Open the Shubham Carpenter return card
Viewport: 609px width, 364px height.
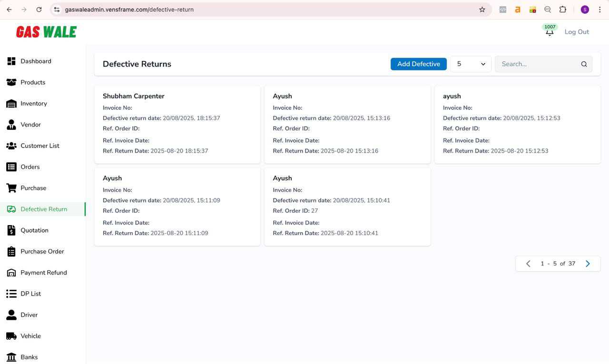coord(177,124)
